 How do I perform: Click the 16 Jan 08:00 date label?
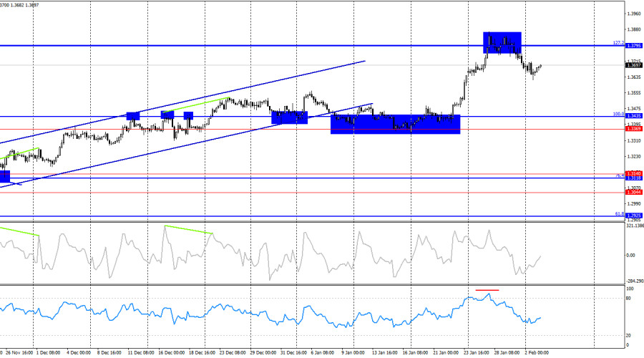click(415, 353)
